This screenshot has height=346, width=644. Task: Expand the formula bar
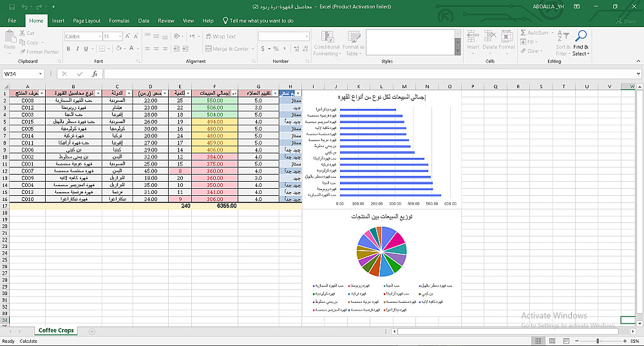[638, 74]
